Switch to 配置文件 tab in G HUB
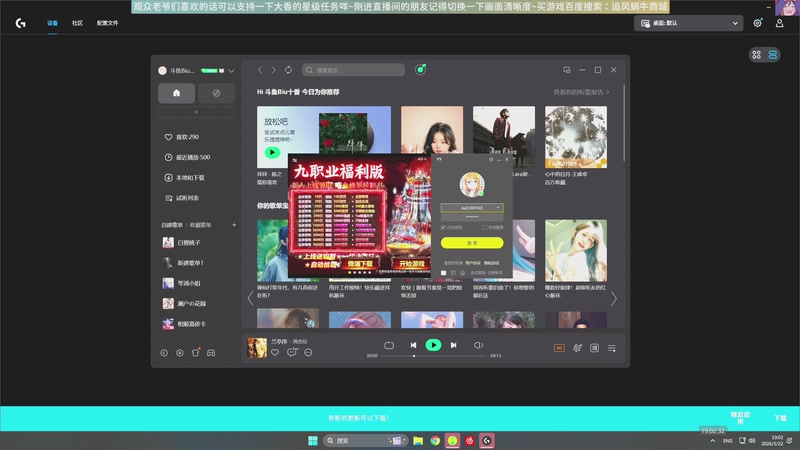The height and width of the screenshot is (450, 800). (108, 23)
